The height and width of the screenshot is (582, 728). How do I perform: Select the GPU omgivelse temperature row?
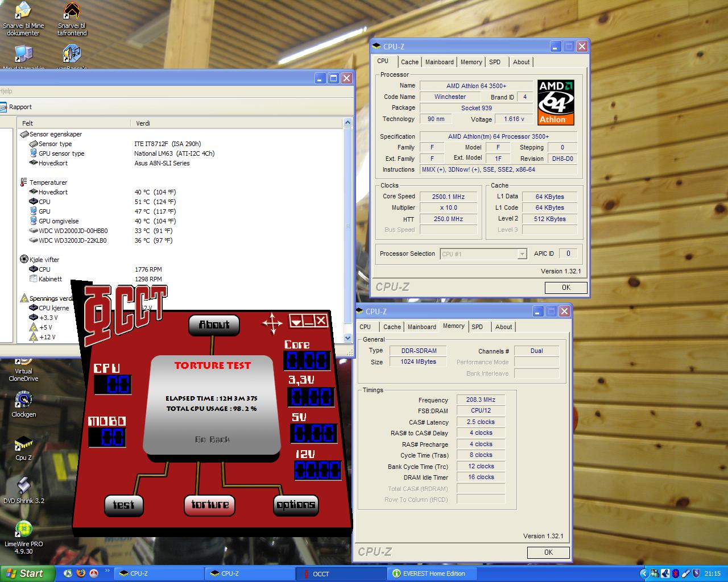coord(179,221)
